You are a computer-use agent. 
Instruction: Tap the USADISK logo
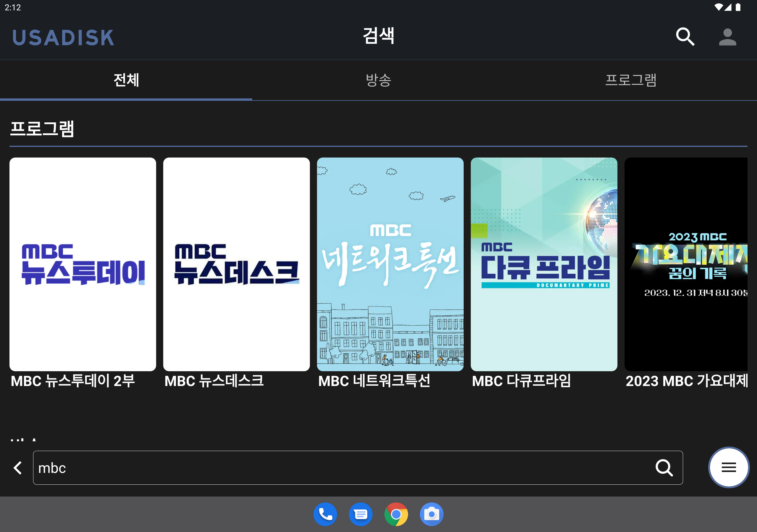[x=63, y=37]
